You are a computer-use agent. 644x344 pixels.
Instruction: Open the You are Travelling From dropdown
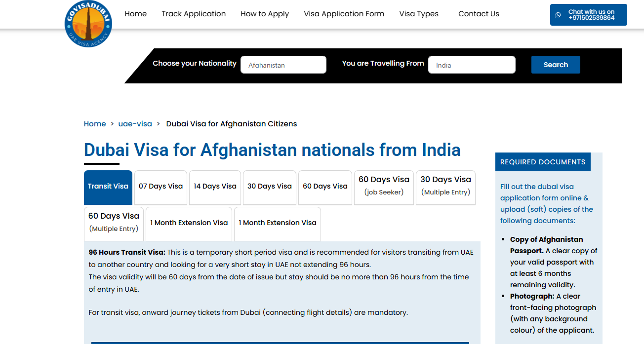coord(471,65)
